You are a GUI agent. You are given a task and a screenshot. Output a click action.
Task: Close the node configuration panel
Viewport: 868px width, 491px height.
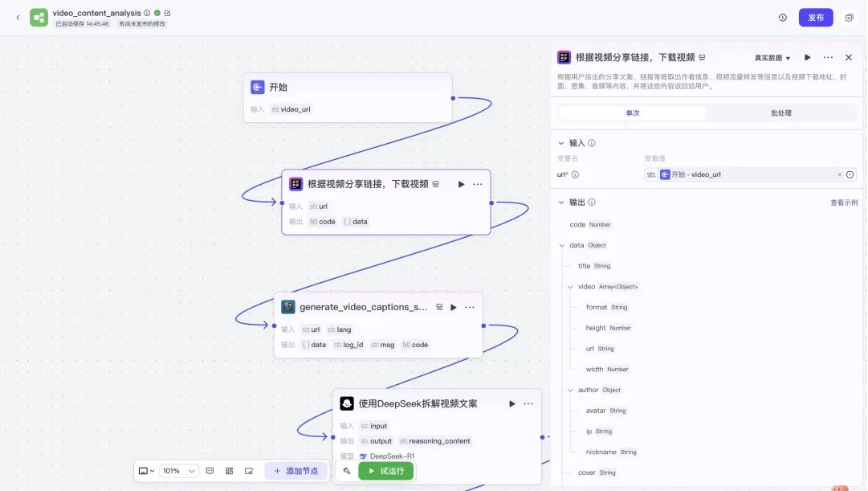tap(849, 58)
